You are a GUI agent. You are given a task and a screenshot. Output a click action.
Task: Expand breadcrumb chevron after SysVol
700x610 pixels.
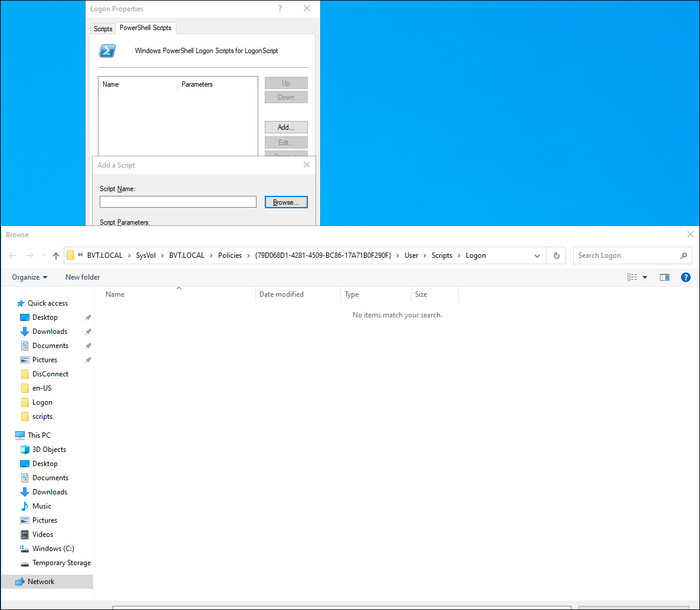pos(163,255)
